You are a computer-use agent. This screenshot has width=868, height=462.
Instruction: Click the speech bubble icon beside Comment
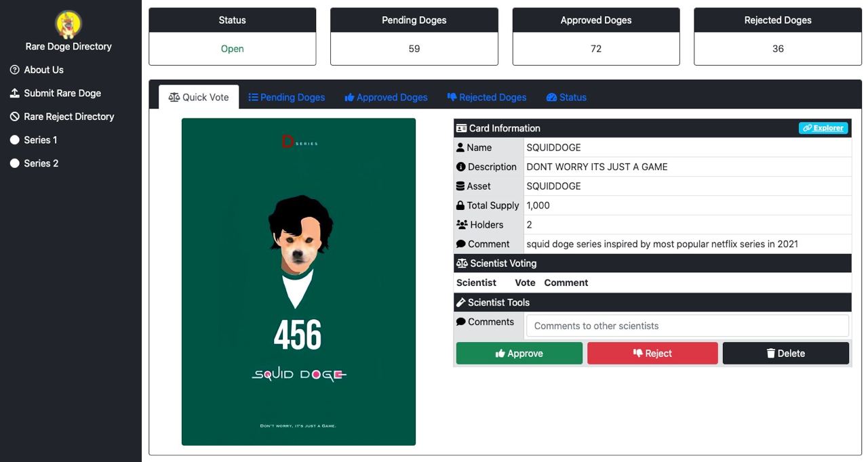point(461,244)
